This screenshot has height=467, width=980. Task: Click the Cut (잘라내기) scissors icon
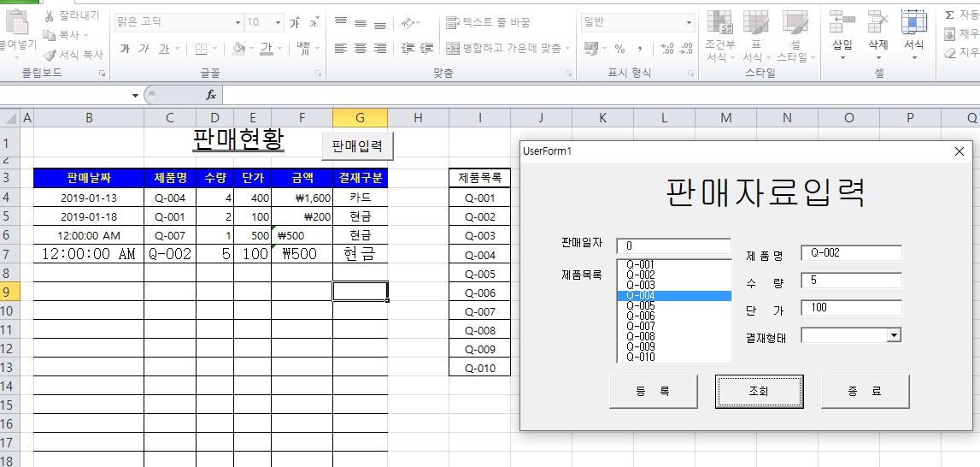click(x=50, y=16)
